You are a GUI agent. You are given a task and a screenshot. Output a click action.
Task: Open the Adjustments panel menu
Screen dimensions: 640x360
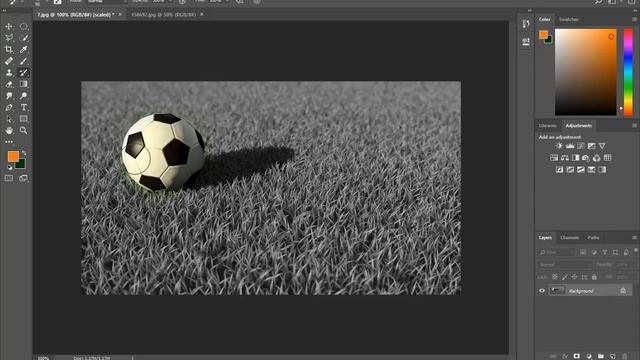pyautogui.click(x=634, y=126)
